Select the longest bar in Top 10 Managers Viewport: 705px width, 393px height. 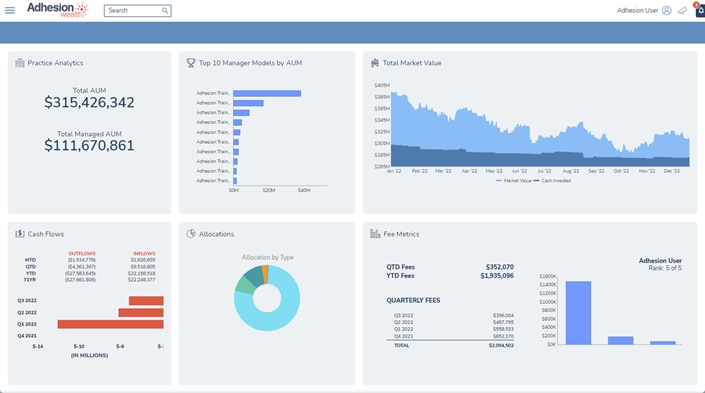(267, 93)
